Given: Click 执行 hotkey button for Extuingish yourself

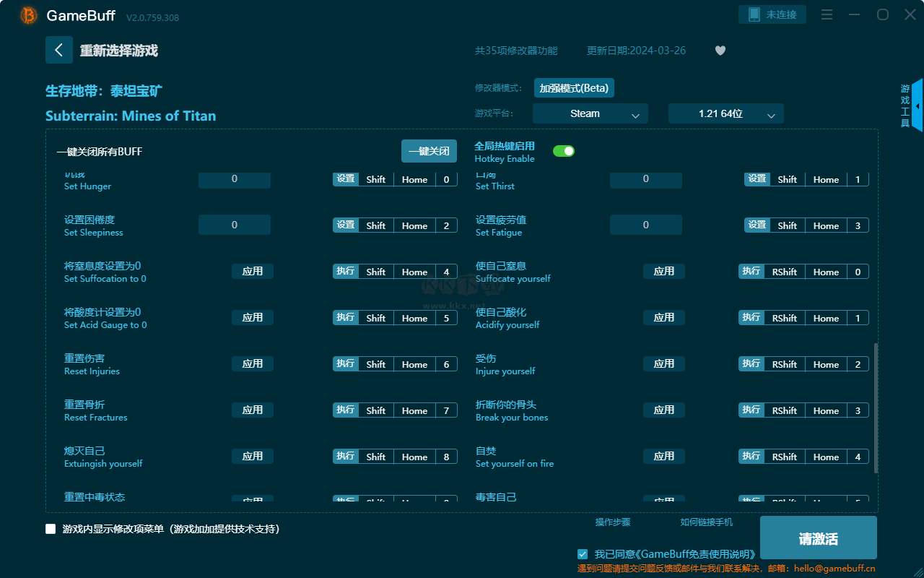Looking at the screenshot, I should (346, 456).
